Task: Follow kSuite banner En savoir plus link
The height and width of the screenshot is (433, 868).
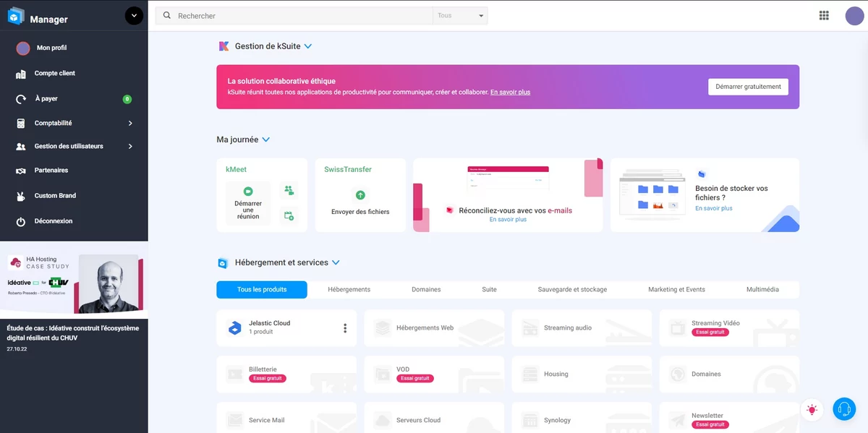Action: tap(510, 93)
